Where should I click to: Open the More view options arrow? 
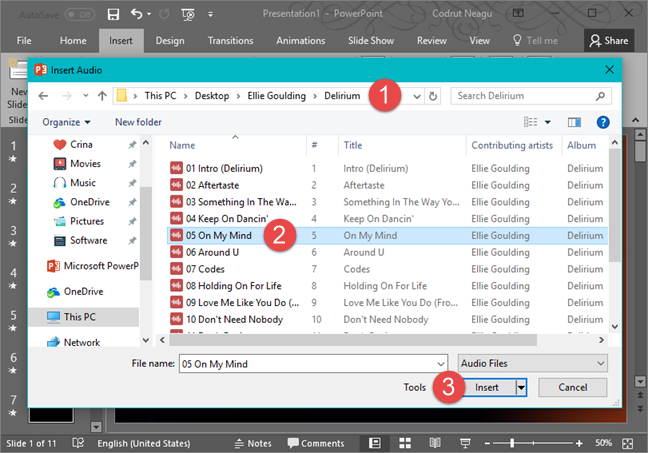548,122
